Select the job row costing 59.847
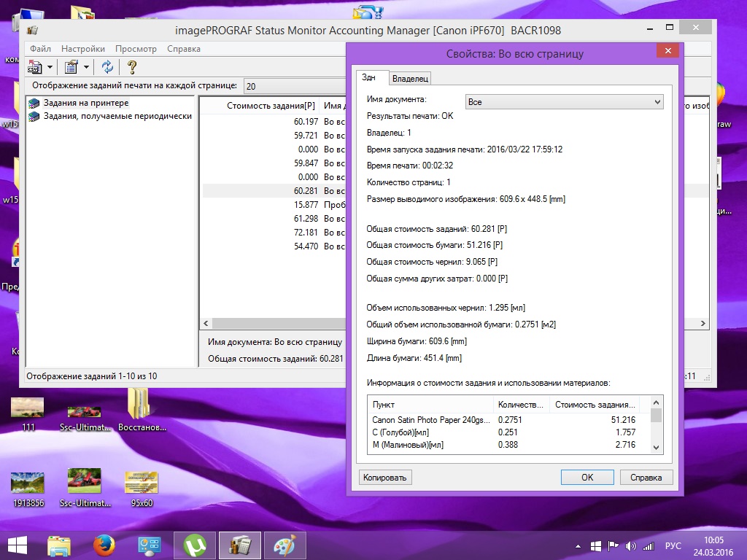This screenshot has width=747, height=560. tap(274, 163)
